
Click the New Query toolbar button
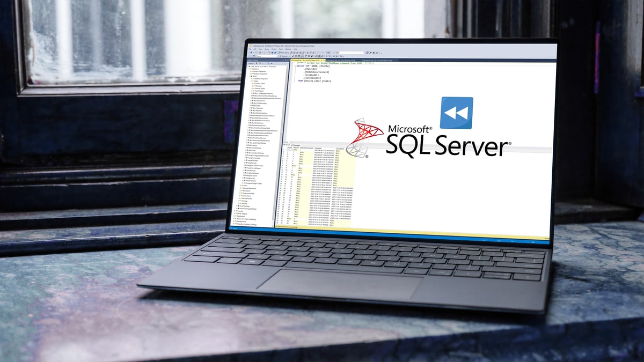(x=283, y=53)
